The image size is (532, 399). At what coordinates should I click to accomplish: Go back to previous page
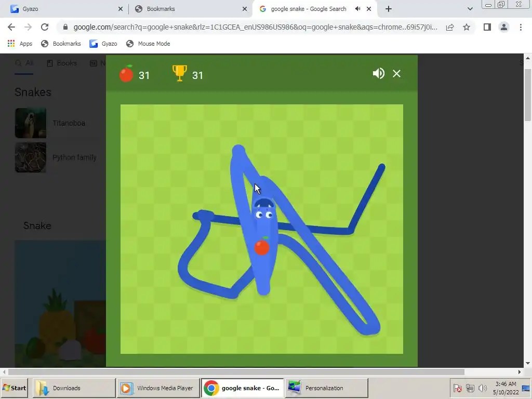[11, 27]
